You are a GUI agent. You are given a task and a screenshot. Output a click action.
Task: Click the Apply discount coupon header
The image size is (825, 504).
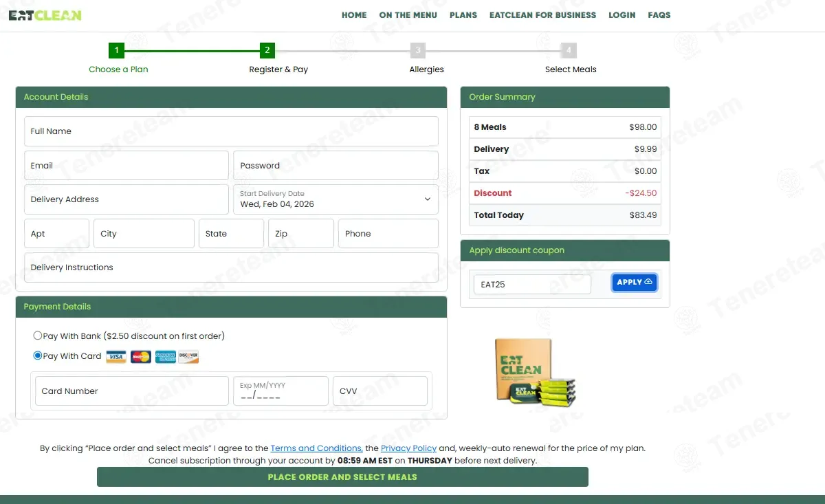coord(565,250)
